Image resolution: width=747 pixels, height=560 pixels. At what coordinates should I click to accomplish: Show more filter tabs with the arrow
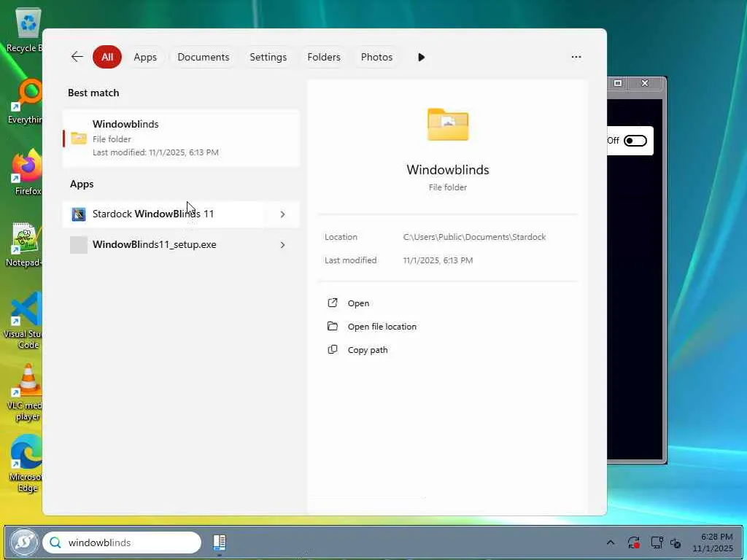point(421,57)
